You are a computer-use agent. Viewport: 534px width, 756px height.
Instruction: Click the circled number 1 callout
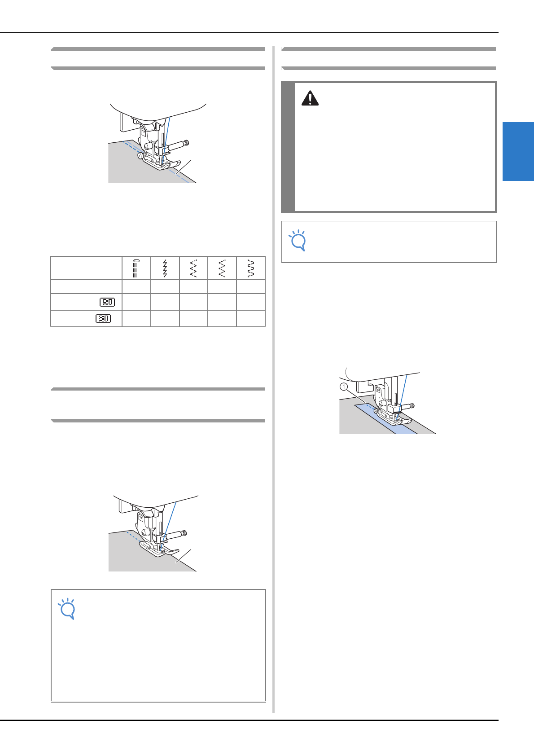tap(344, 387)
